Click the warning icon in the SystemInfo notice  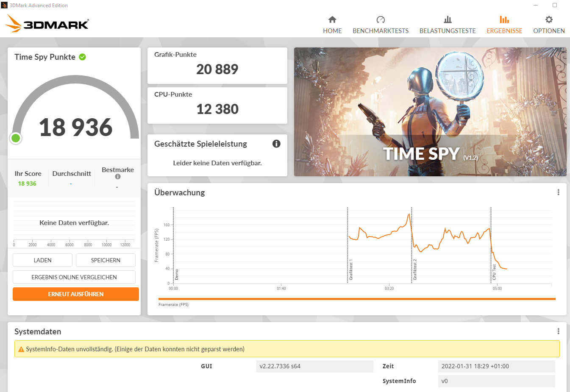21,350
